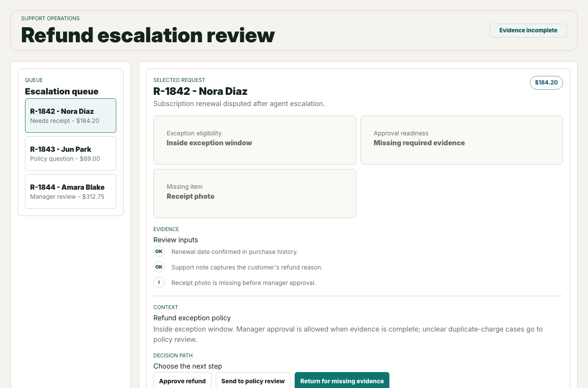The width and height of the screenshot is (588, 388).
Task: Click the DECISION PATH label
Action: (x=173, y=356)
